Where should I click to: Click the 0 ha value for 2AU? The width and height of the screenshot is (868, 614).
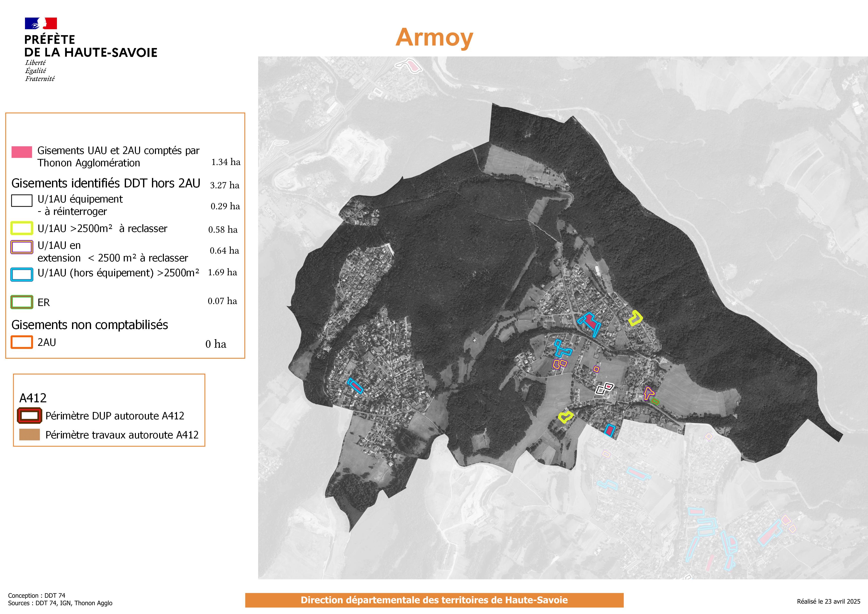click(x=216, y=344)
